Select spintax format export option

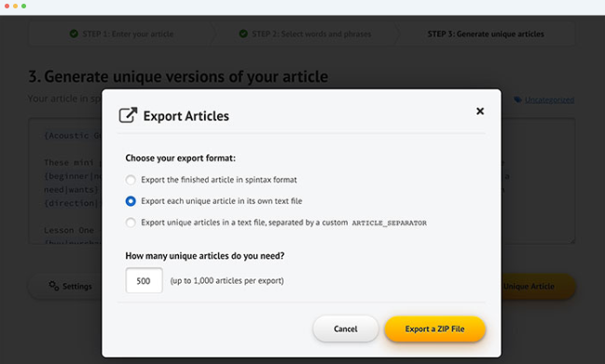tap(131, 180)
